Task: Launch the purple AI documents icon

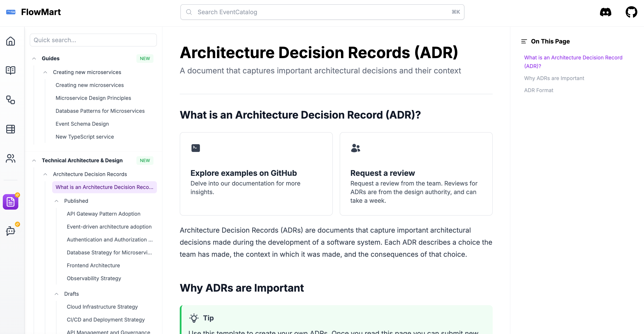Action: pos(11,202)
